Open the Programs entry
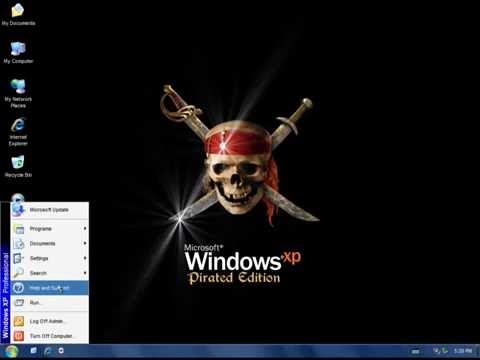The height and width of the screenshot is (360, 480). 50,229
